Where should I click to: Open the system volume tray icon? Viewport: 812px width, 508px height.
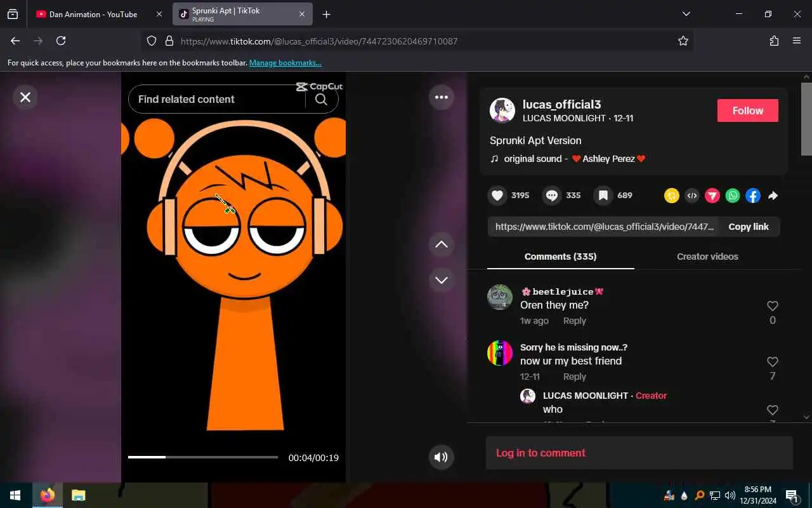click(730, 495)
